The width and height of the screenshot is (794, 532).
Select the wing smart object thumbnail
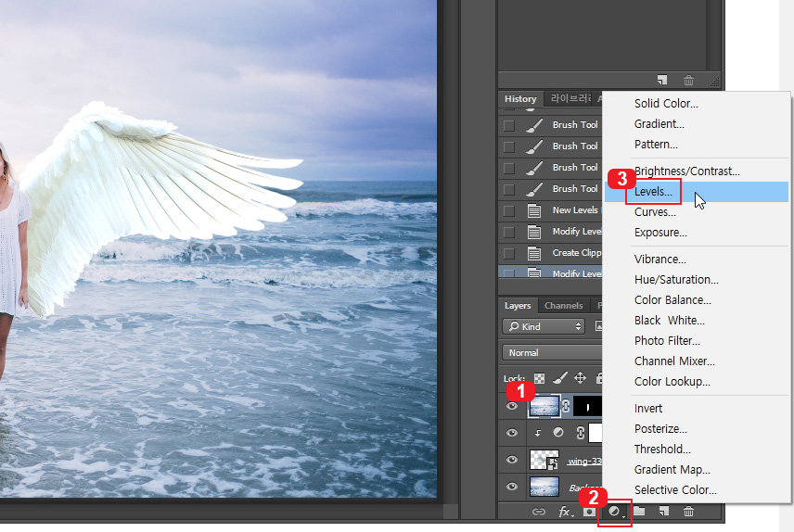click(544, 460)
